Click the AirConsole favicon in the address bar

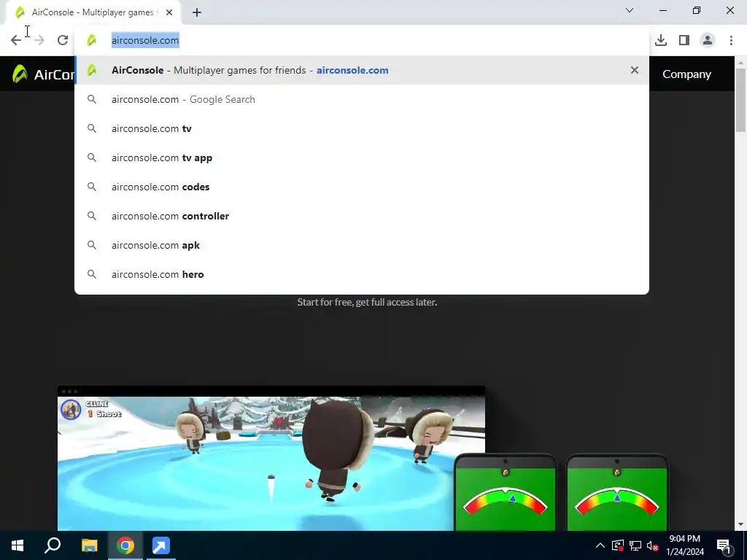(x=92, y=41)
